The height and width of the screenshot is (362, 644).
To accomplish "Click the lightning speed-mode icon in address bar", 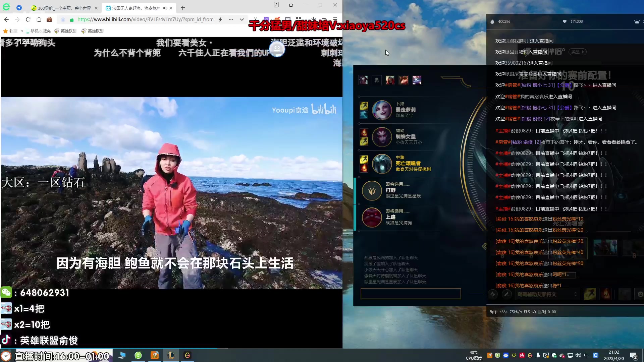I will pos(220,19).
